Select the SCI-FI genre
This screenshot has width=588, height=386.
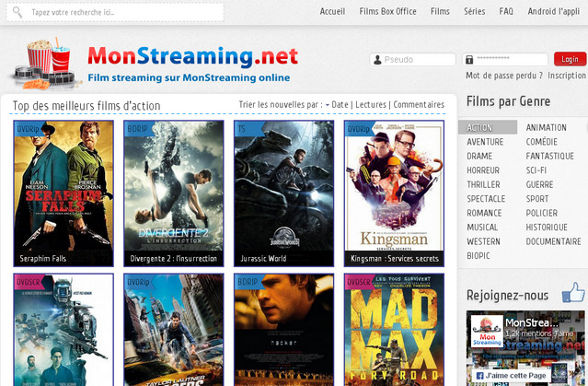pyautogui.click(x=536, y=170)
